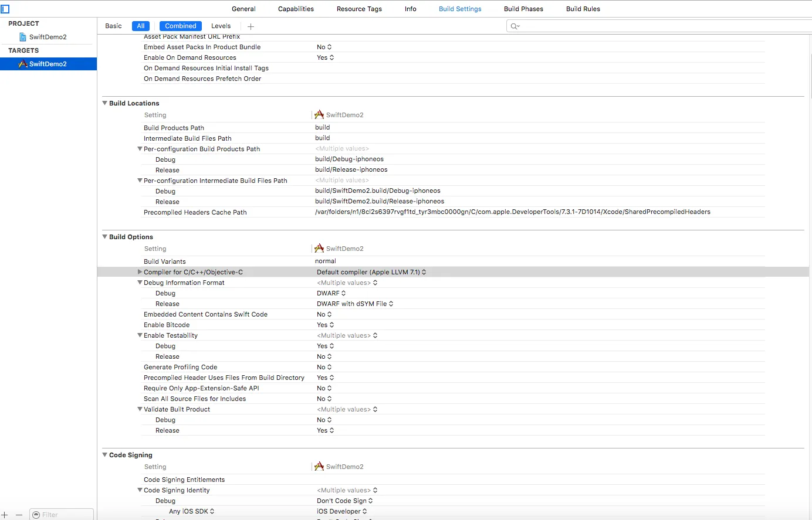This screenshot has height=520, width=812.
Task: Open Embed Asset Packs In Product Bundle popup
Action: tap(324, 47)
